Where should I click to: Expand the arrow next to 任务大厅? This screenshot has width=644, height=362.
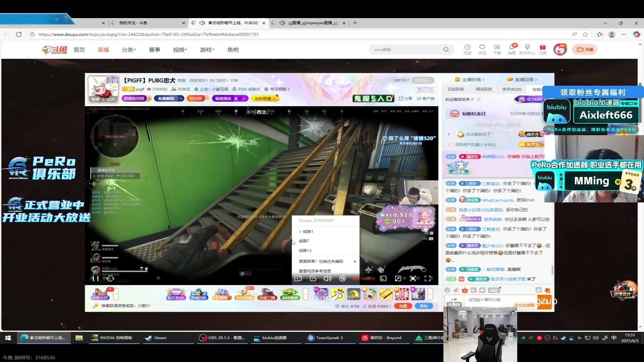pos(116,294)
